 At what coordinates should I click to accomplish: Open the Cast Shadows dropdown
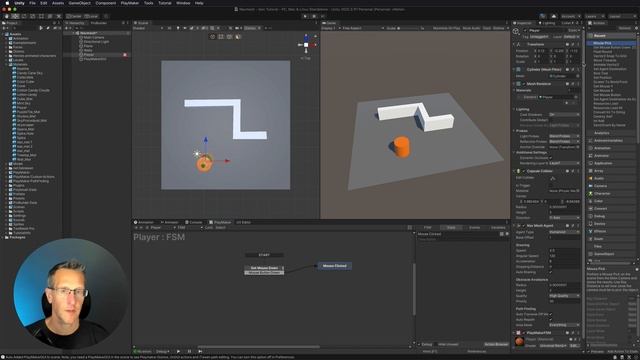[x=564, y=115]
